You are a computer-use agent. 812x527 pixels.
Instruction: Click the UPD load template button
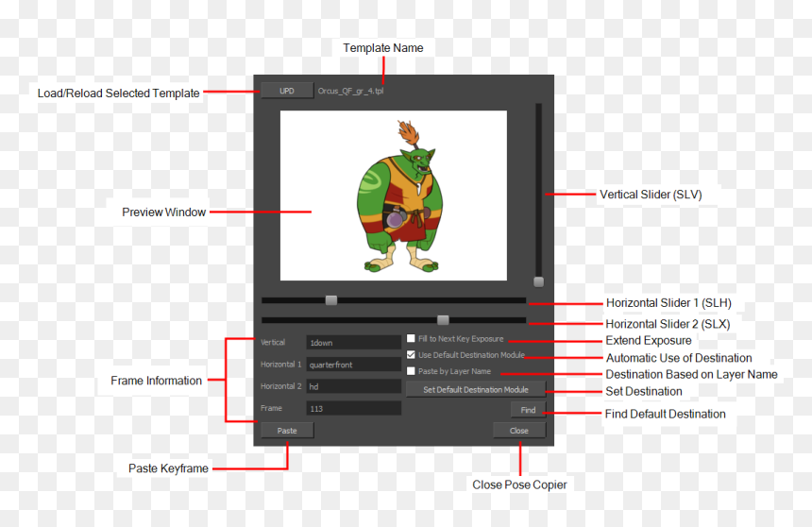click(287, 91)
